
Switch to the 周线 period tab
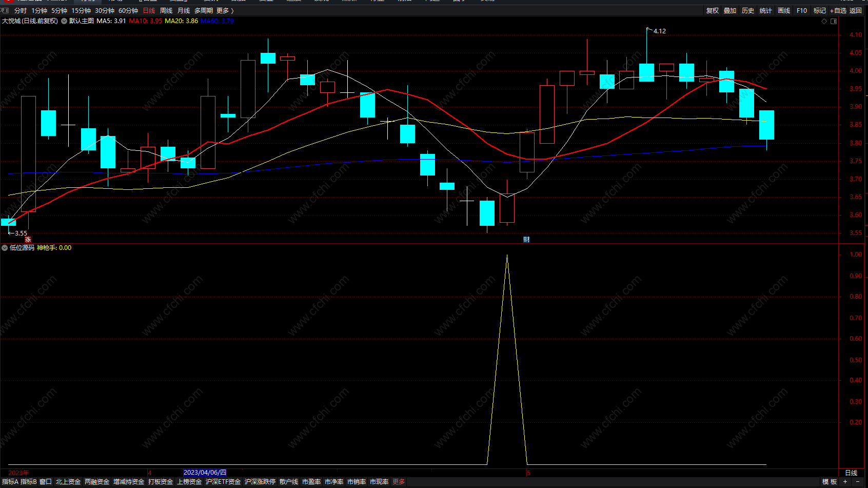[166, 10]
